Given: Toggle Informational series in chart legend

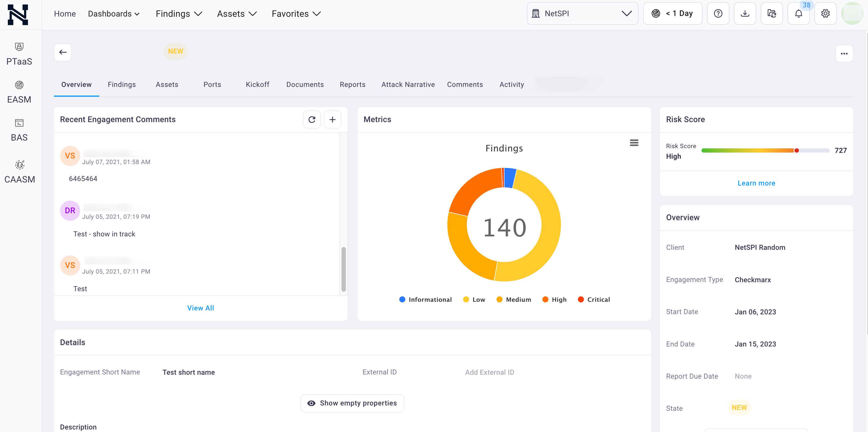Looking at the screenshot, I should tap(425, 300).
